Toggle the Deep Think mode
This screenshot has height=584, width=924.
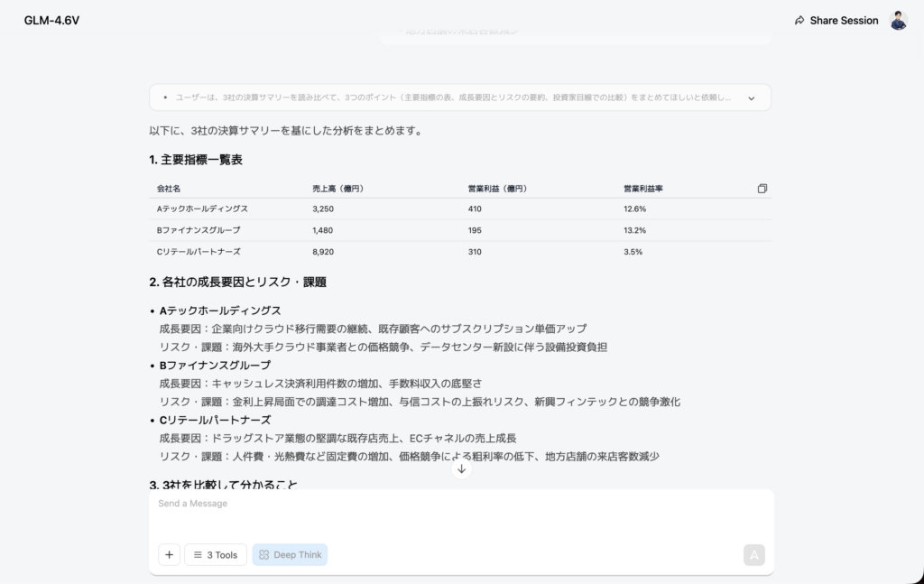[x=290, y=554]
